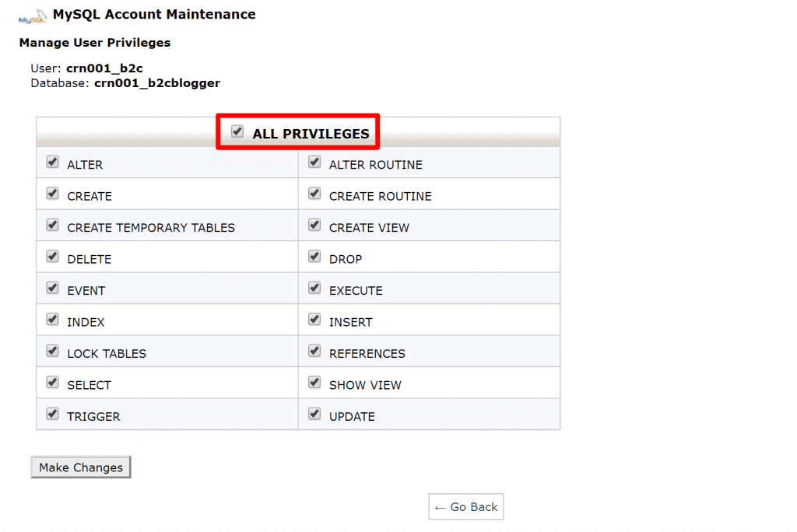Uncheck the EVENT privilege checkbox

[52, 288]
